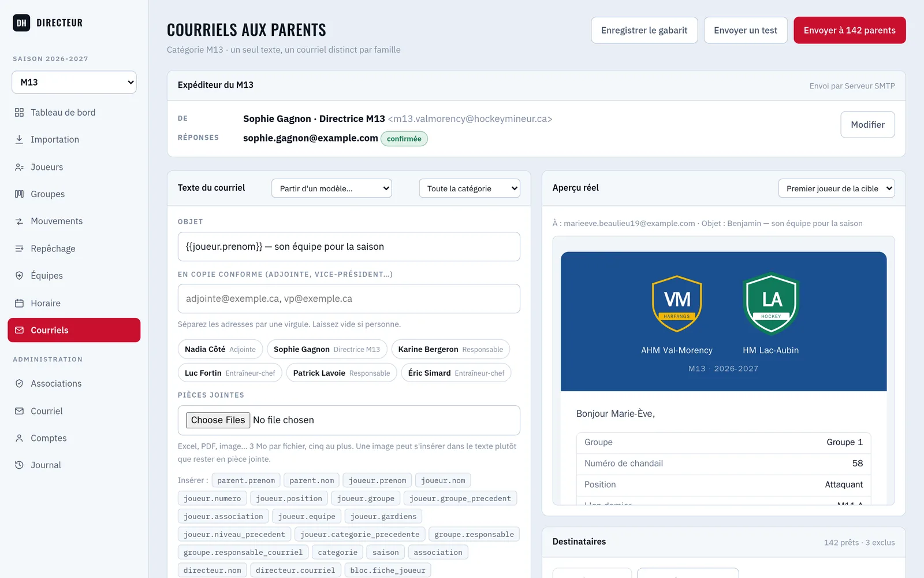Click the copie conforme email field
924x578 pixels.
coord(349,299)
